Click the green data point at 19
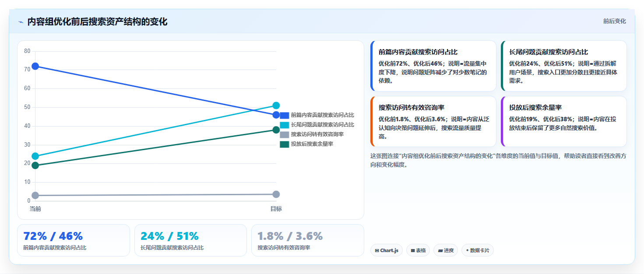This screenshot has height=274, width=644. [35, 165]
